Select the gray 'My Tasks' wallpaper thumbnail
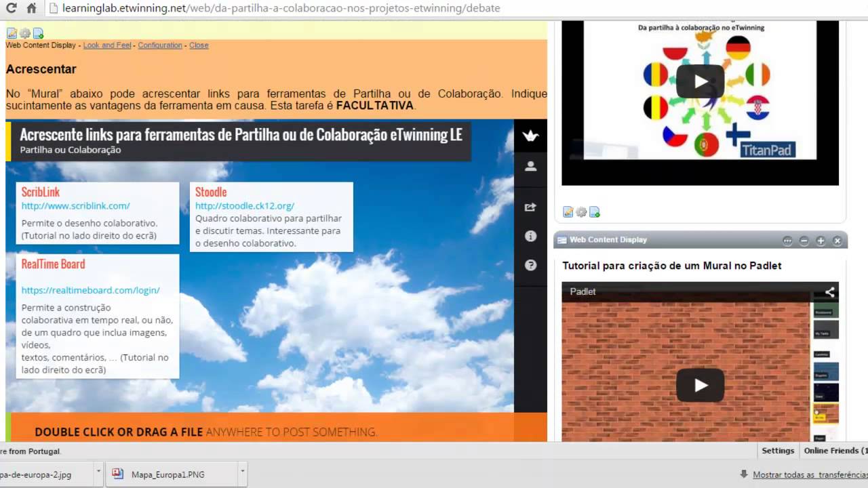This screenshot has width=868, height=488. [826, 330]
